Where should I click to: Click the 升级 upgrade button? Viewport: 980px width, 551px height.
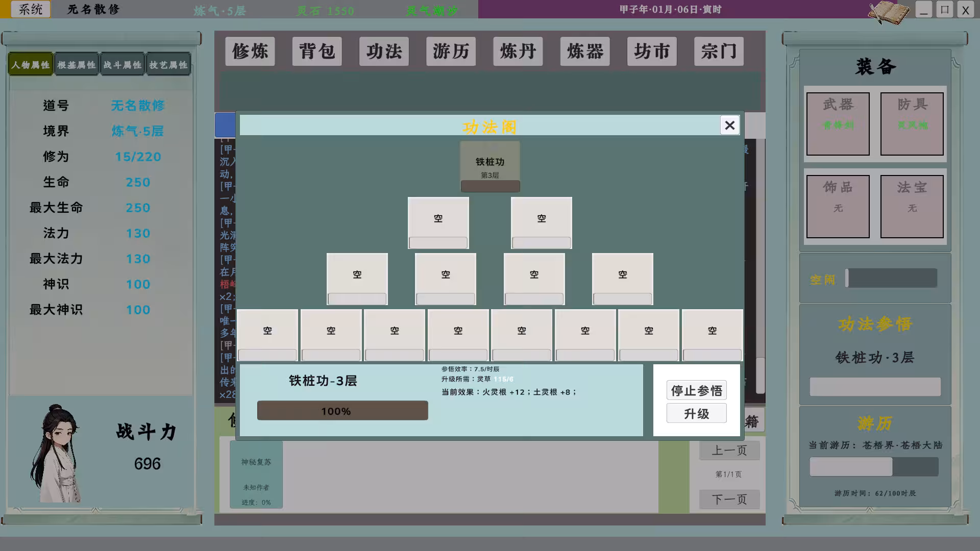696,413
